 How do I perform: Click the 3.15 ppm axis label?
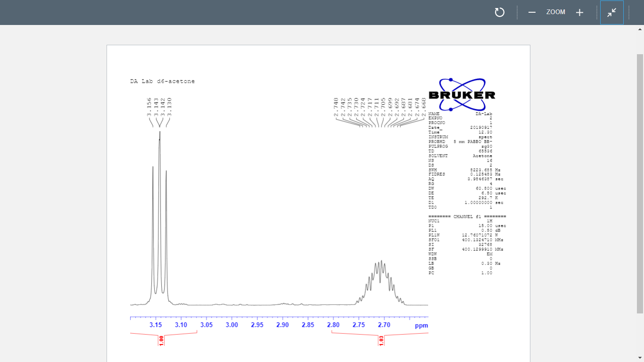point(156,325)
